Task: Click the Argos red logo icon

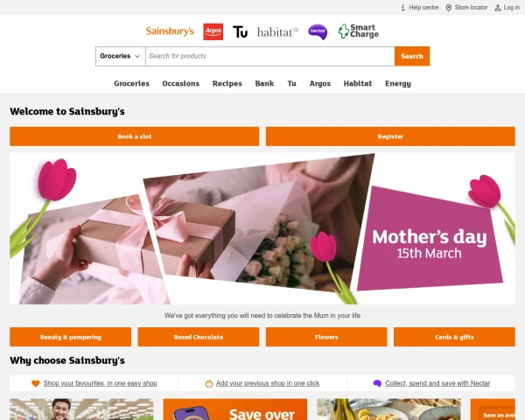Action: click(x=213, y=31)
